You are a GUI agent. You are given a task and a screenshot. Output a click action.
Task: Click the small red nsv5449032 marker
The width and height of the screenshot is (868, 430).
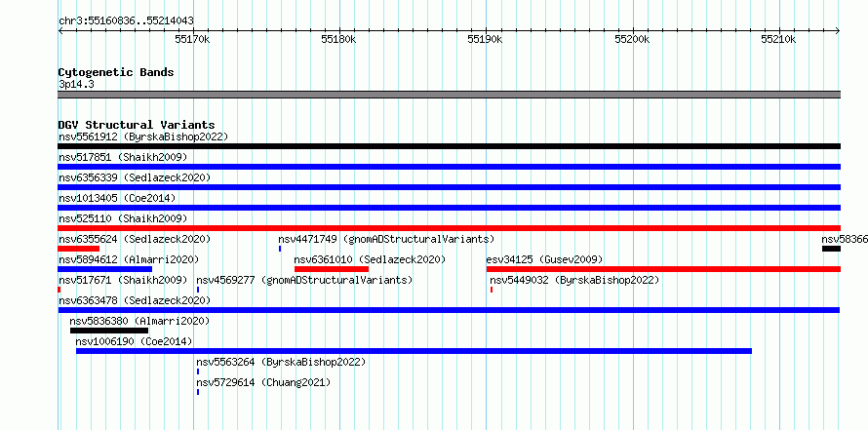[x=492, y=290]
